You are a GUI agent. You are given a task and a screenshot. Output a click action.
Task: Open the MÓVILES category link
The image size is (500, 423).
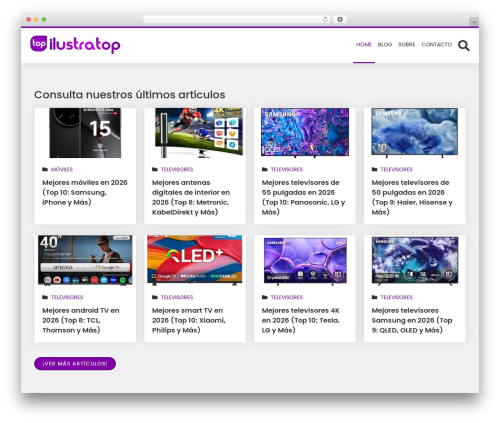click(x=62, y=169)
